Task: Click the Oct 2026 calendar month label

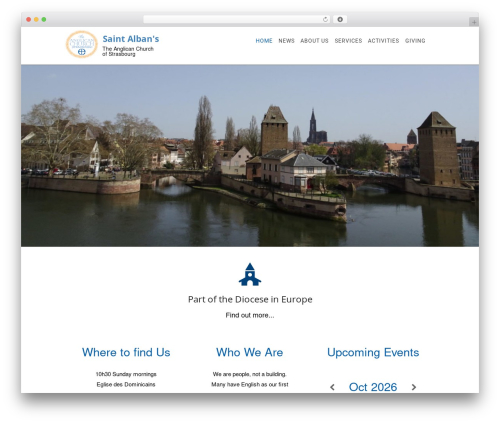Action: pyautogui.click(x=373, y=387)
